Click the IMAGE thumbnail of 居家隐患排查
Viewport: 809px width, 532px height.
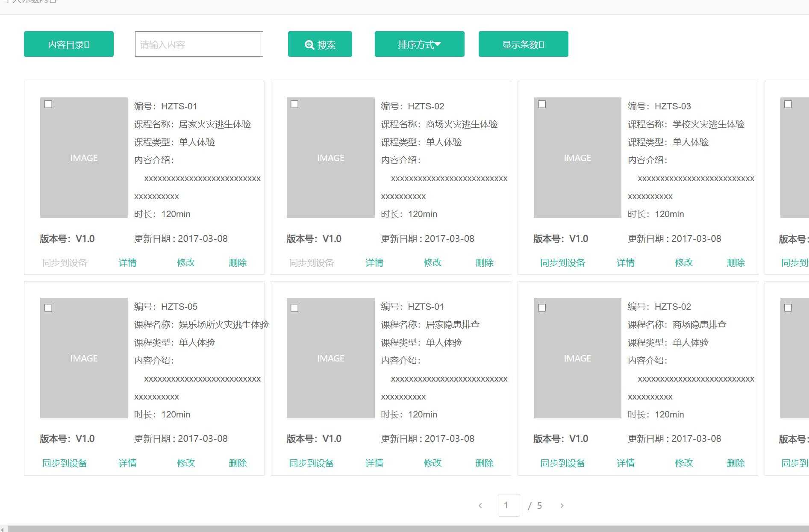(331, 358)
